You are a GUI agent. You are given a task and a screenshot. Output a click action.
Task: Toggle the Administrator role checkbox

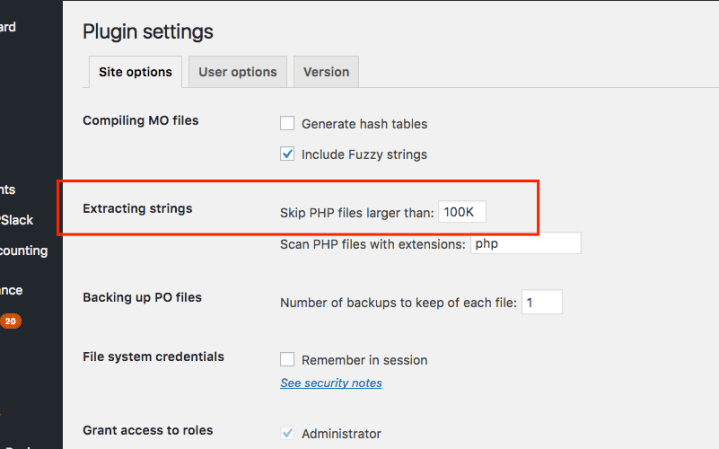point(287,433)
